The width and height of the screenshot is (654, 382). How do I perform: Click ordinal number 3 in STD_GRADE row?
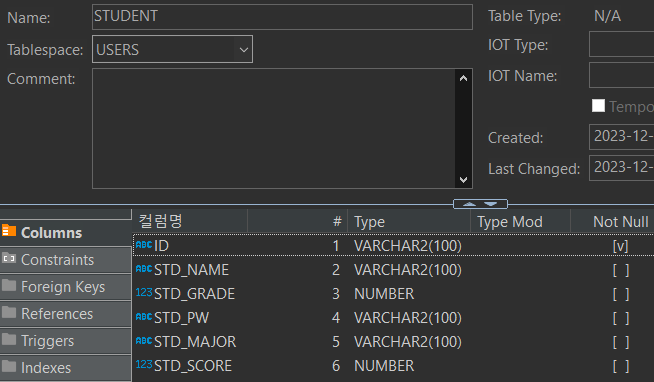pyautogui.click(x=336, y=294)
